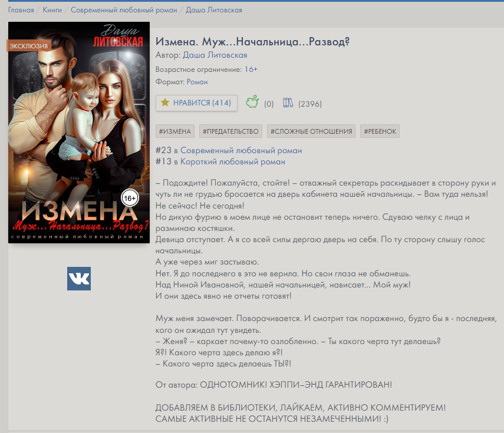Viewport: 504px width, 433px height.
Task: Click the VK share icon
Action: (79, 279)
